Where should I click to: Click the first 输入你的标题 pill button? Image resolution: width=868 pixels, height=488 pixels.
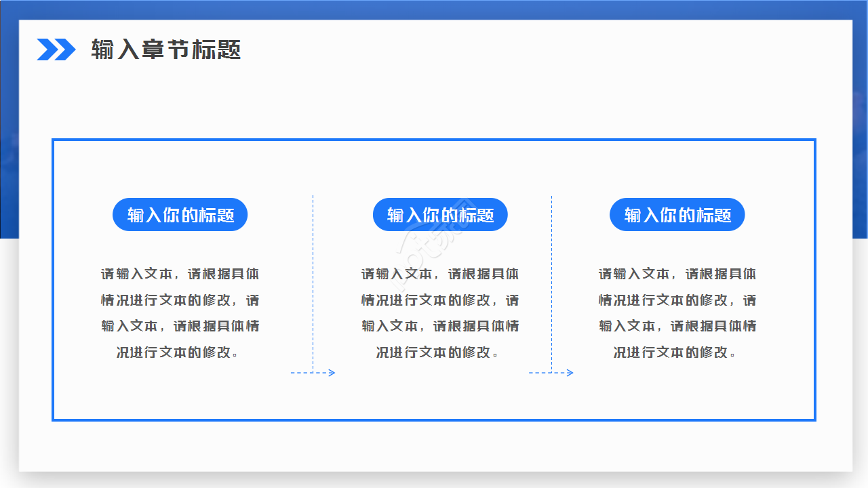point(180,214)
